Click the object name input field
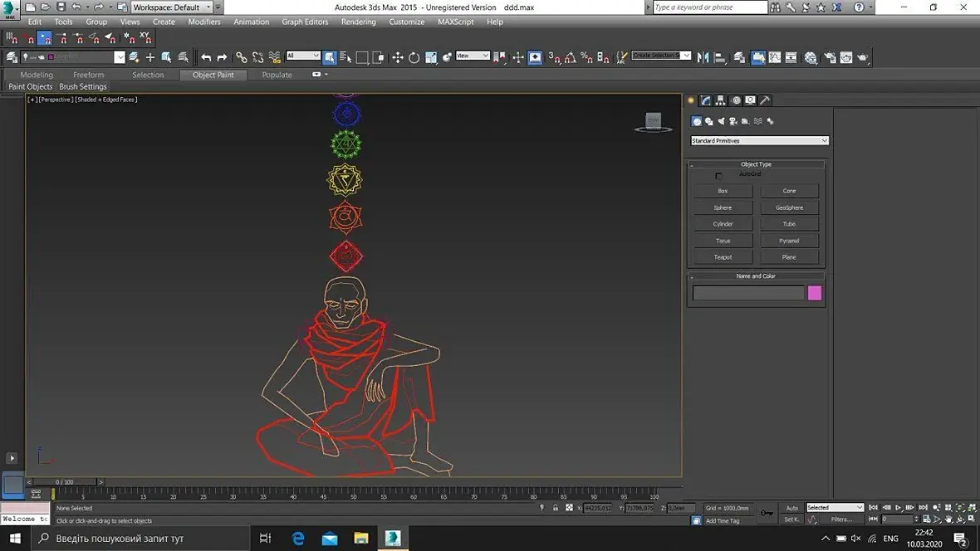This screenshot has height=551, width=980. [748, 293]
